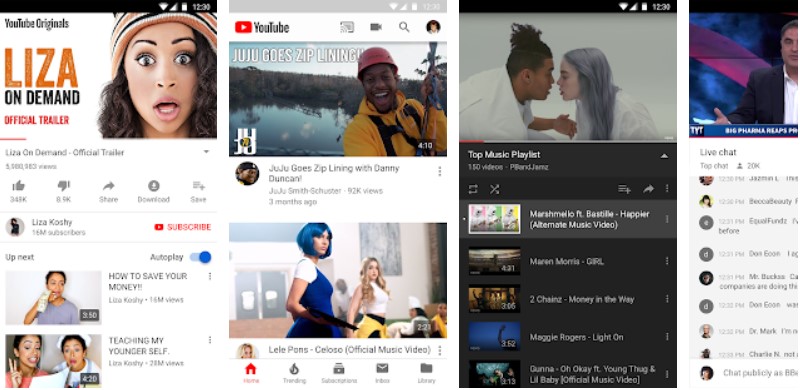Open Lele Pons - Celoso video title
This screenshot has height=390, width=800.
point(349,350)
